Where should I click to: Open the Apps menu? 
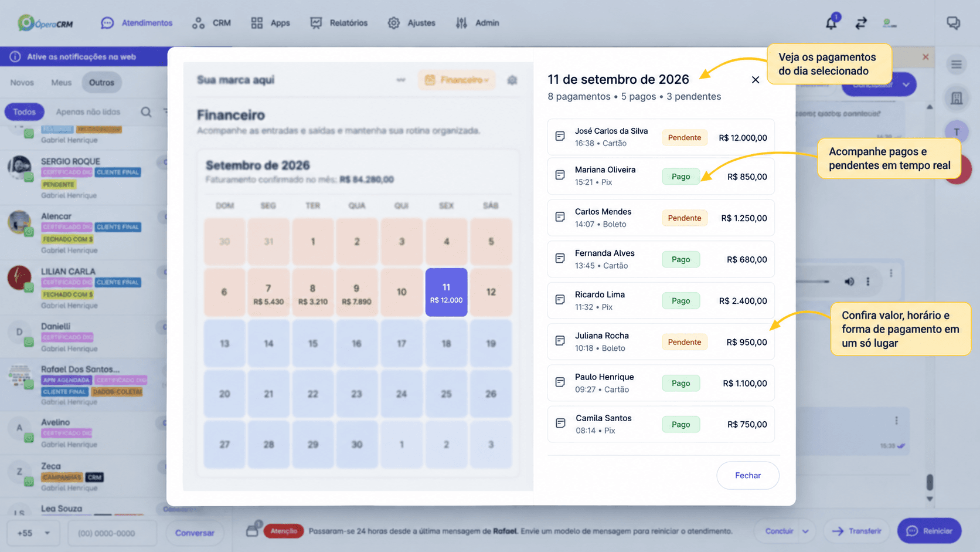tap(270, 23)
